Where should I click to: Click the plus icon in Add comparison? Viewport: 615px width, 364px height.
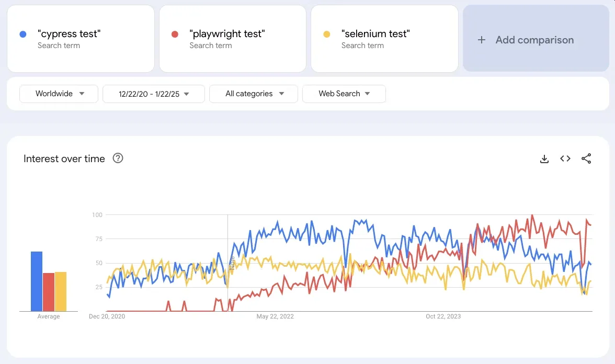(x=482, y=40)
